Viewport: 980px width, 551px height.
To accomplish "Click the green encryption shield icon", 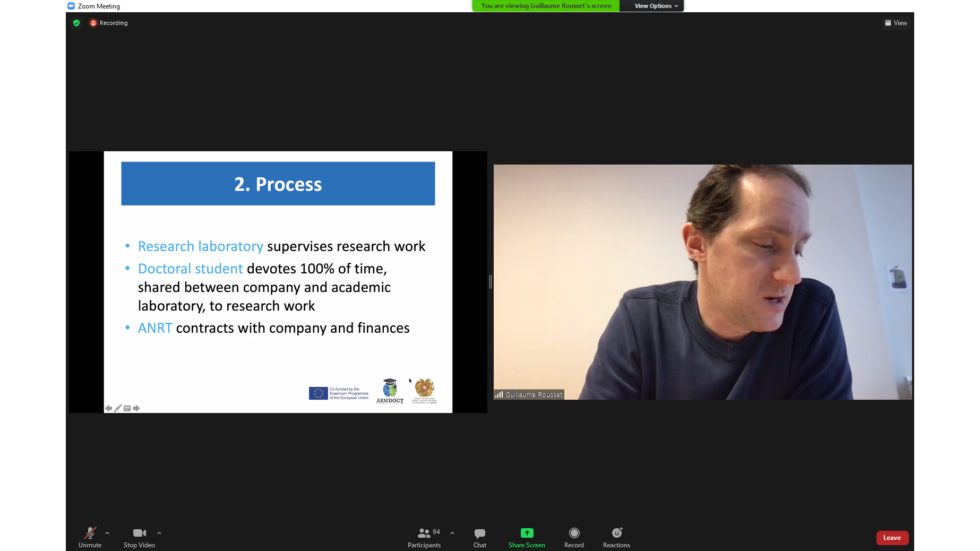I will (76, 23).
